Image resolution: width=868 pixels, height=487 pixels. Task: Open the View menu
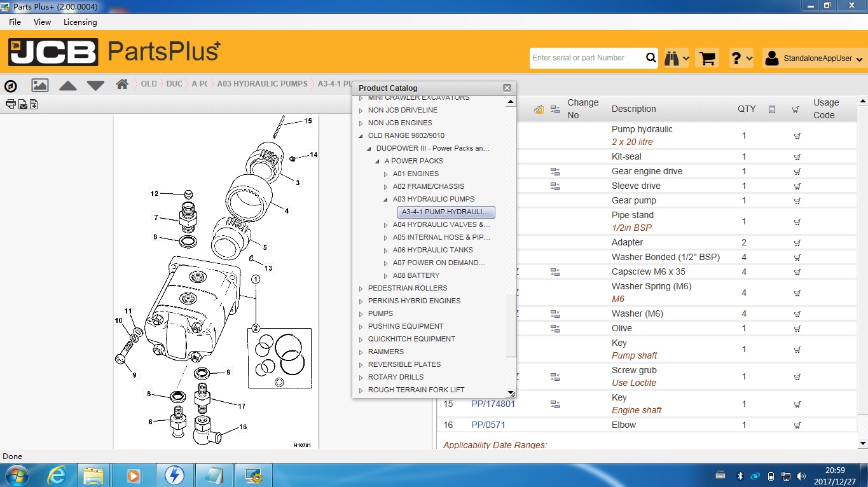tap(42, 22)
